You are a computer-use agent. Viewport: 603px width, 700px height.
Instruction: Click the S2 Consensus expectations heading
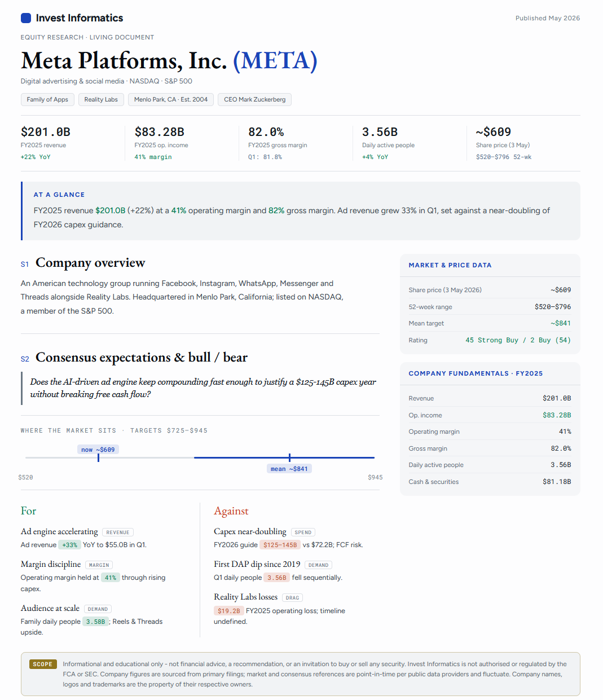pos(134,358)
